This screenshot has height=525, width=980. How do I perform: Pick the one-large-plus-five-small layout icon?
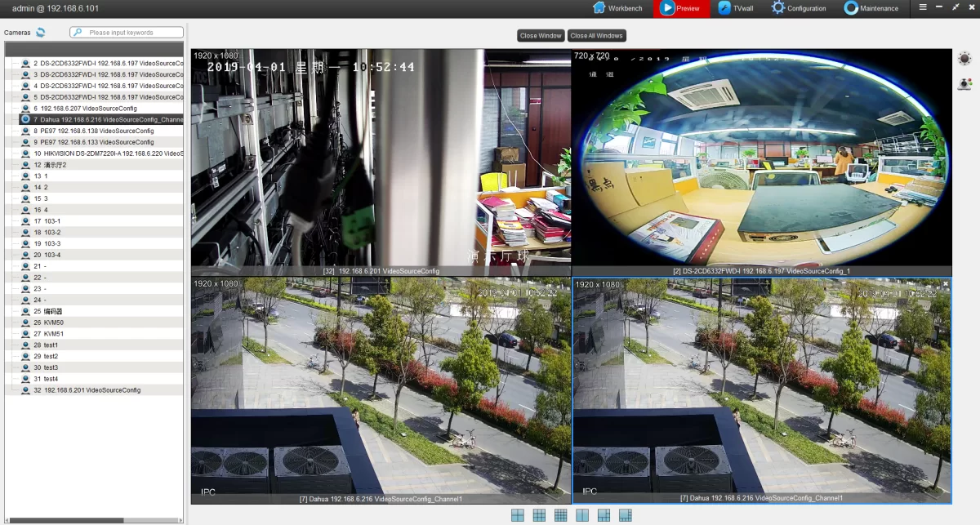point(604,515)
